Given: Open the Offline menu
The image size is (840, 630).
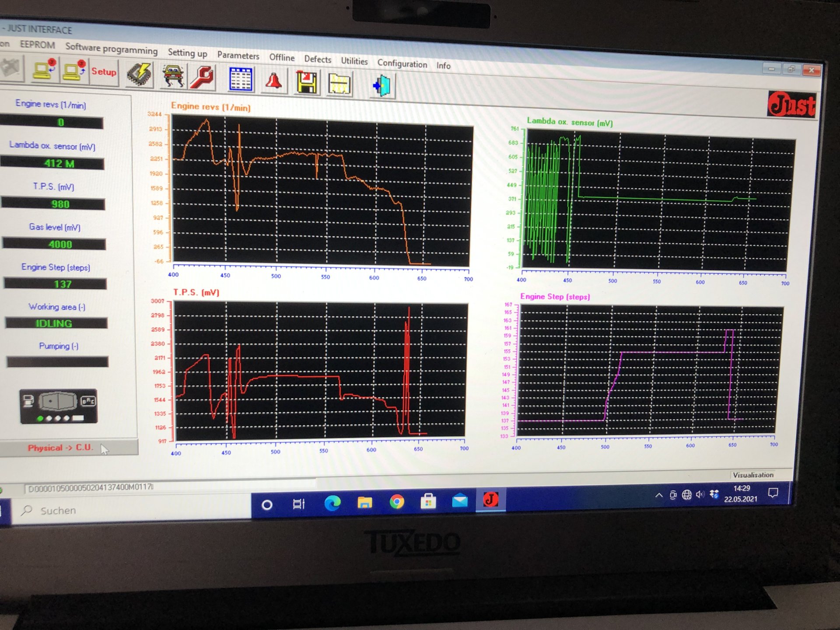Looking at the screenshot, I should point(282,58).
